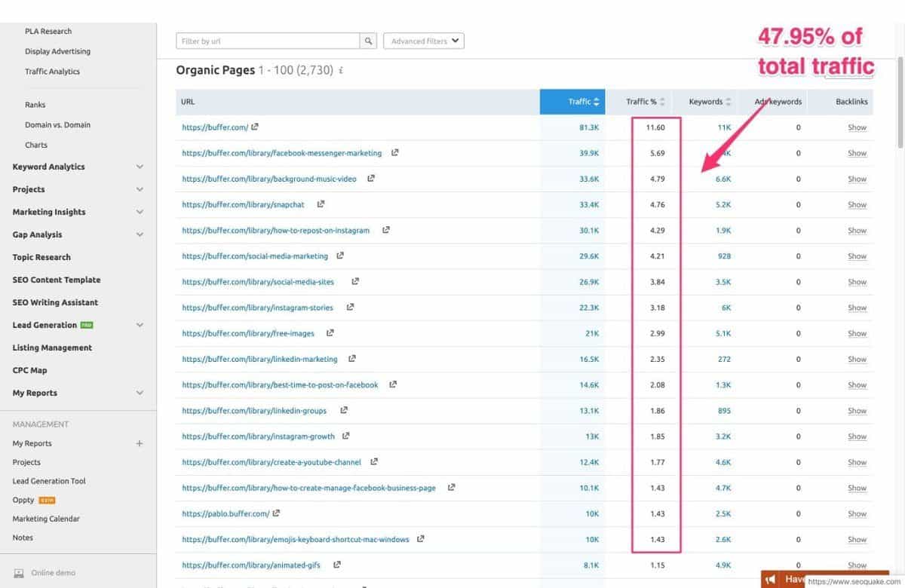Expand the Projects sidebar section chevron
Viewport: 905px width, 588px height.
tap(140, 190)
